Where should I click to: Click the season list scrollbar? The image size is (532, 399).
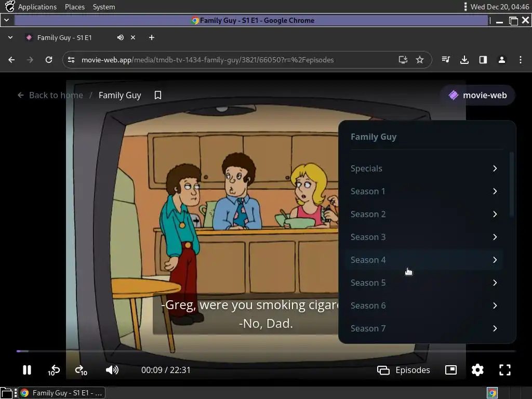tap(512, 185)
